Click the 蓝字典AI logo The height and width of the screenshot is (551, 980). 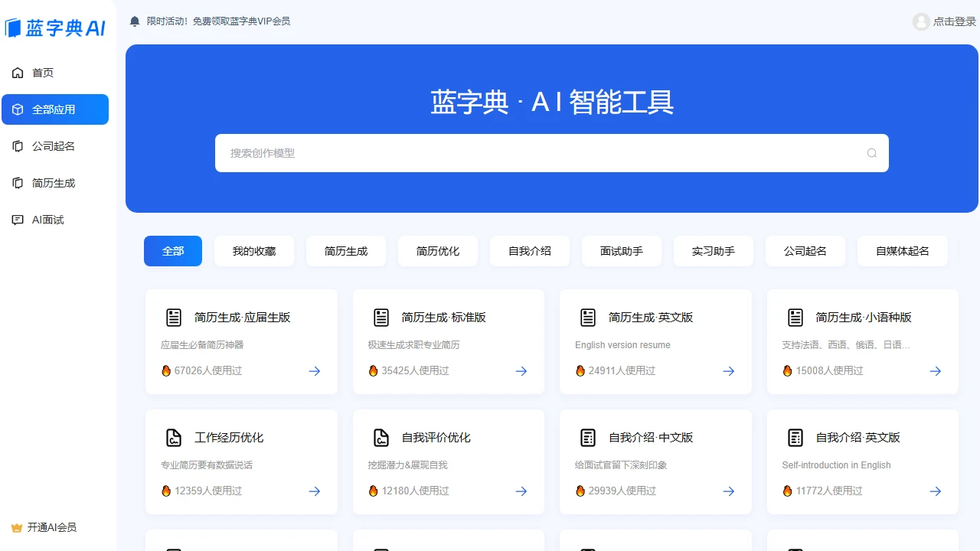pyautogui.click(x=55, y=27)
